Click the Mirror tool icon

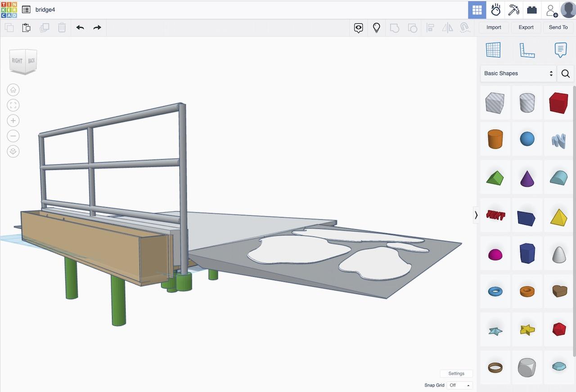click(x=447, y=28)
